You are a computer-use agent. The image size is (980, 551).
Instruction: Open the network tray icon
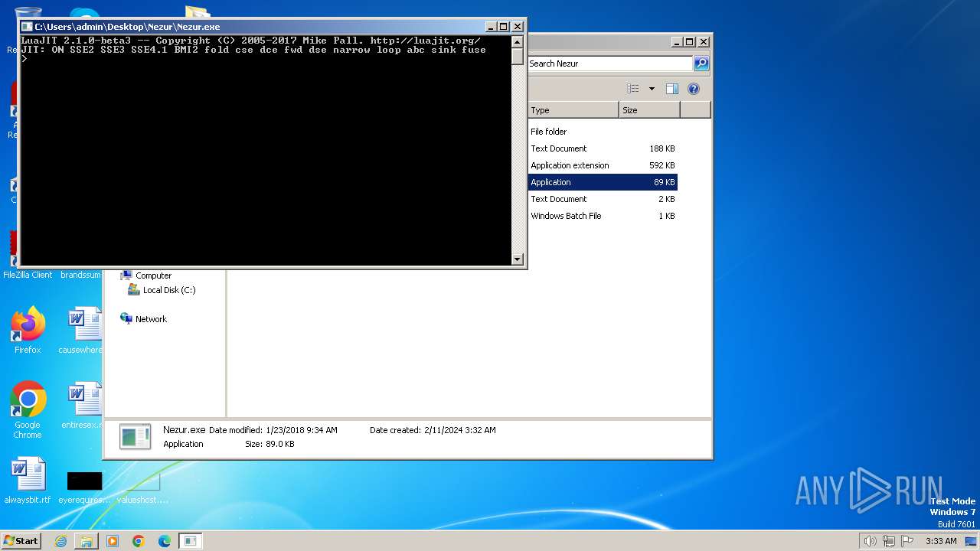pos(889,541)
